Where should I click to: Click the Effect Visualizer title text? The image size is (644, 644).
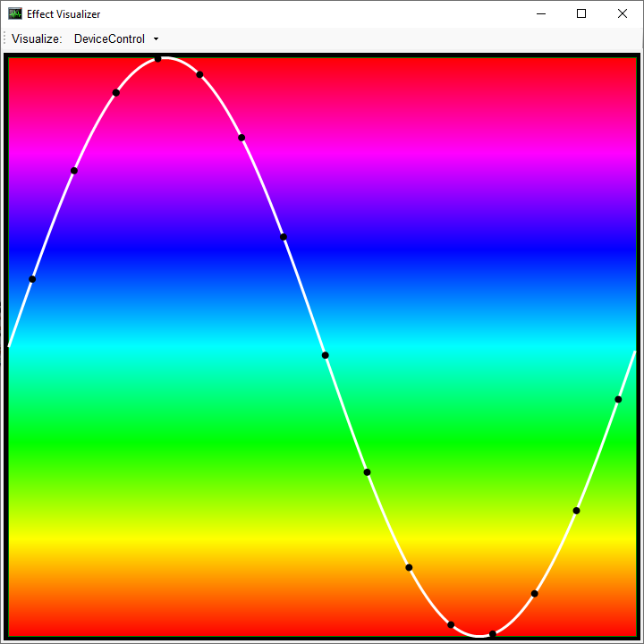[64, 14]
